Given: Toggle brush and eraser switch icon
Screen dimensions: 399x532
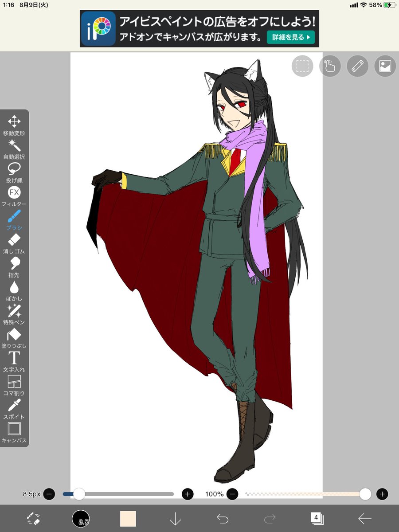Looking at the screenshot, I should (33, 518).
